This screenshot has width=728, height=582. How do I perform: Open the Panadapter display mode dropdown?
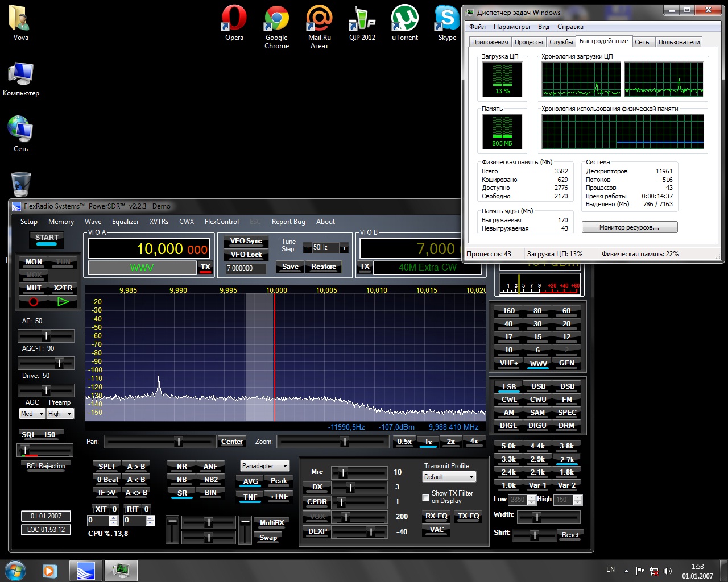coord(265,466)
